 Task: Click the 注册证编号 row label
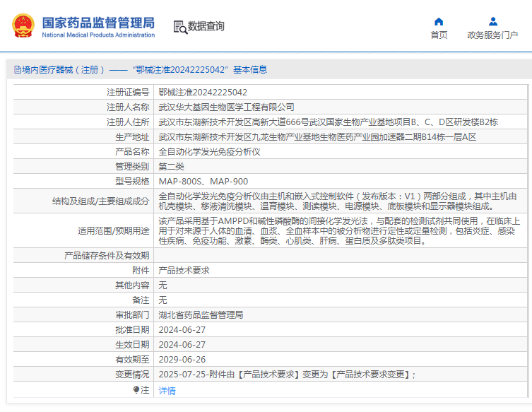click(128, 93)
